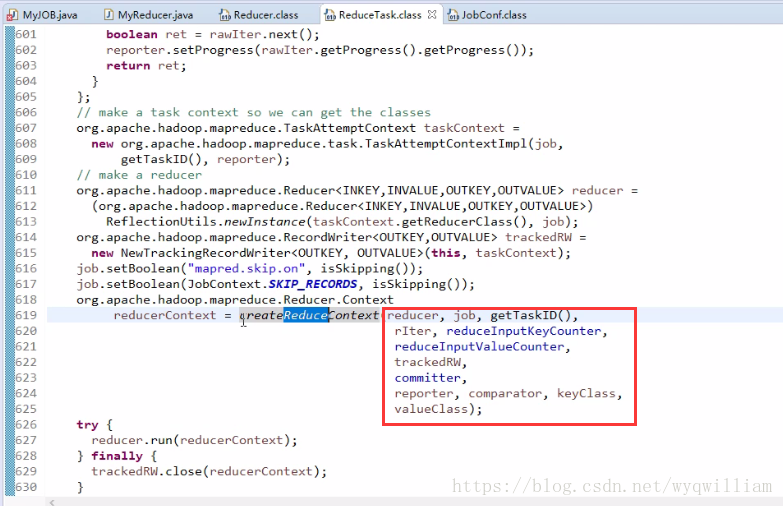The height and width of the screenshot is (506, 783).
Task: Click 'committer,' argument
Action: point(431,378)
